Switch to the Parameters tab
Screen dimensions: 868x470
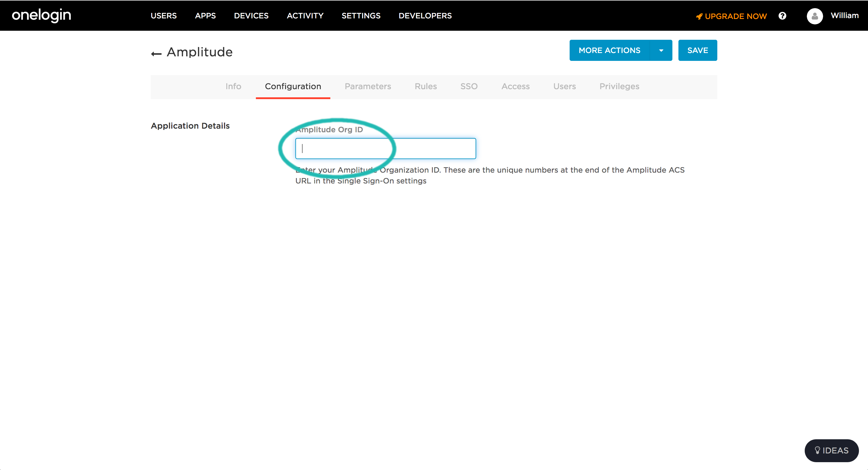coord(368,86)
